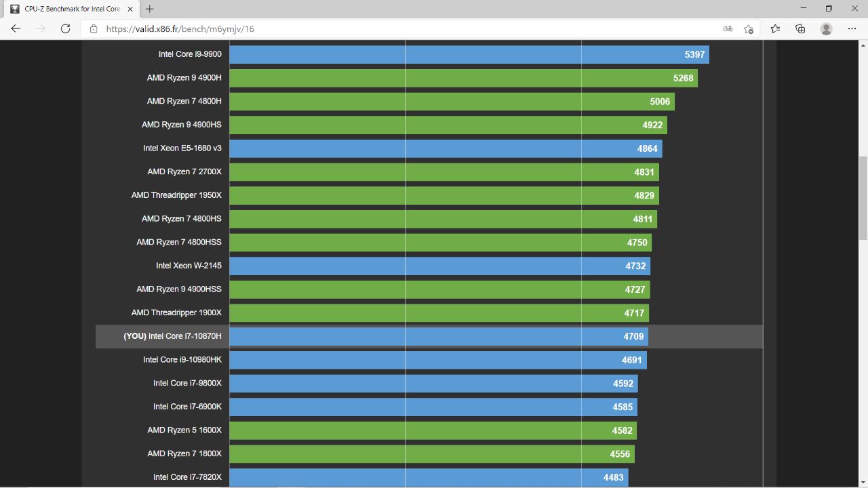Click the AMD Ryzen 7 1800X label
The width and height of the screenshot is (868, 488).
(184, 453)
